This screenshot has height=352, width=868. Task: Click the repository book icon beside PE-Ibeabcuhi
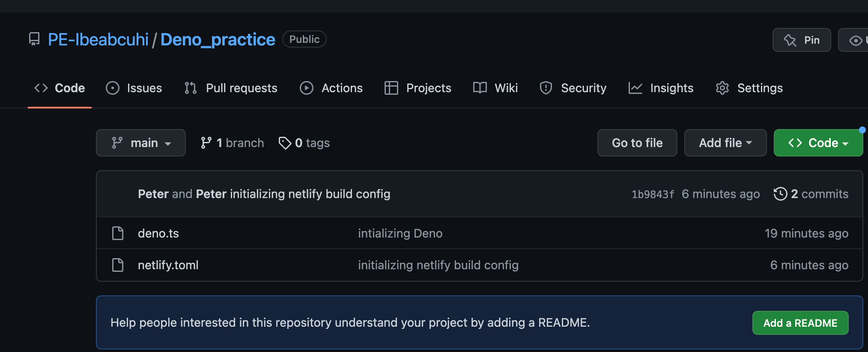point(34,39)
